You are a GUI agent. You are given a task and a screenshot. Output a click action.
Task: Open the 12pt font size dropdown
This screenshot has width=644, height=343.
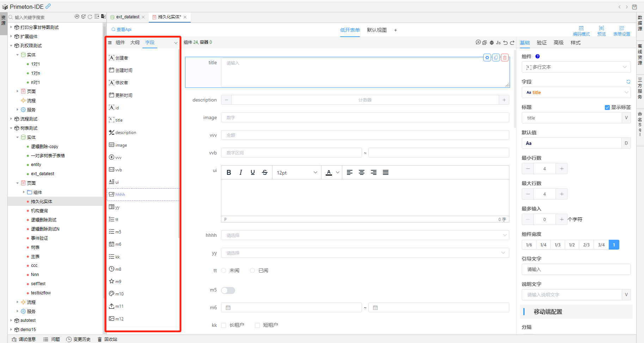point(296,173)
